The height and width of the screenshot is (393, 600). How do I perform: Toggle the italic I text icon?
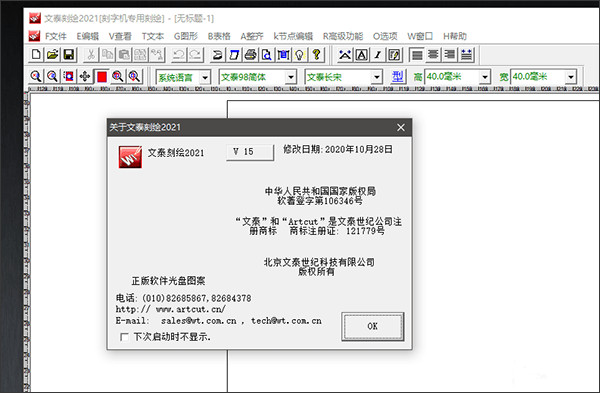[x=378, y=55]
